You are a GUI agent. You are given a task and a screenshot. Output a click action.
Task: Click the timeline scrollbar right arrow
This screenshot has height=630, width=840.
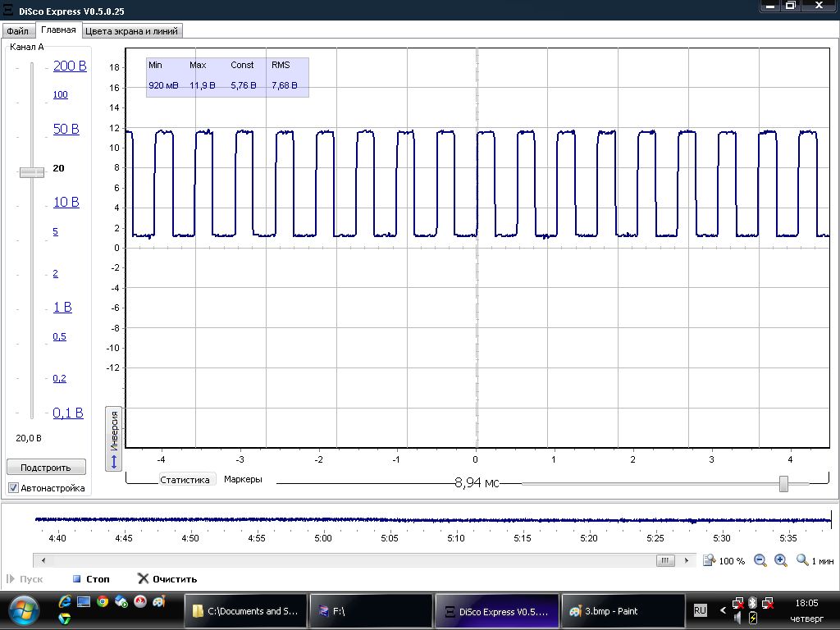point(687,560)
